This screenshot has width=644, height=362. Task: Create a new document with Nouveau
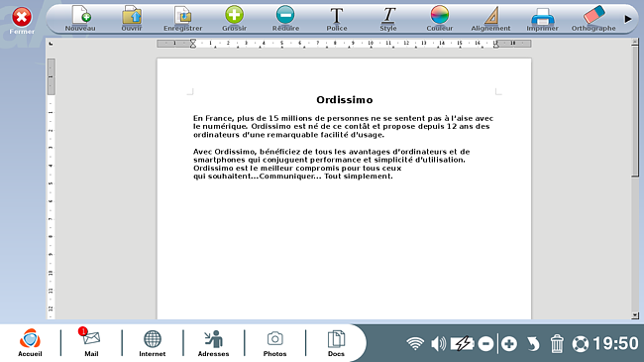(80, 19)
